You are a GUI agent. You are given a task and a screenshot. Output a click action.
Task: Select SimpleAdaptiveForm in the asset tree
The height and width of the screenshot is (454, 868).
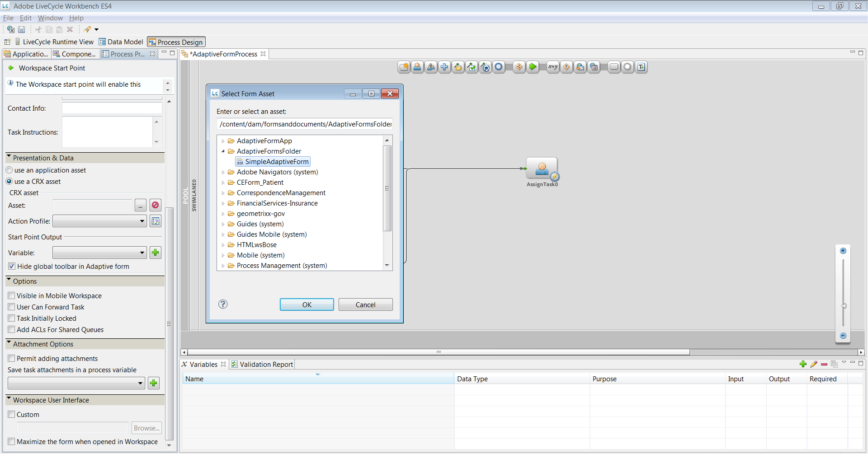(x=273, y=162)
